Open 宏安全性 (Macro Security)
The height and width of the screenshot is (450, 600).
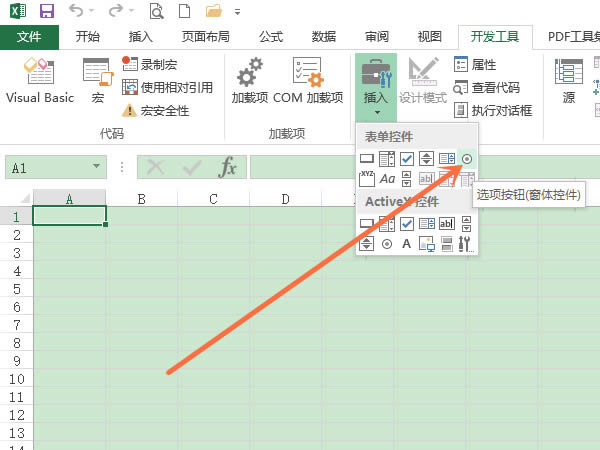(155, 111)
